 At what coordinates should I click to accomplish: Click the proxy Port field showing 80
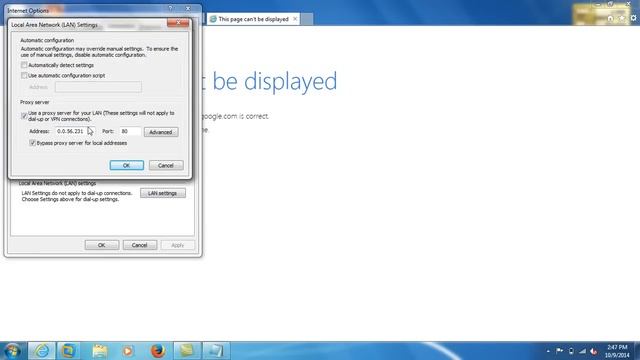tap(130, 131)
